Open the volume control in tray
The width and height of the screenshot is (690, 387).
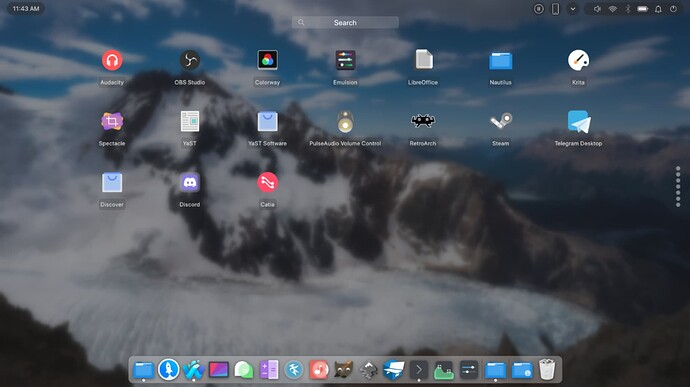click(x=597, y=9)
